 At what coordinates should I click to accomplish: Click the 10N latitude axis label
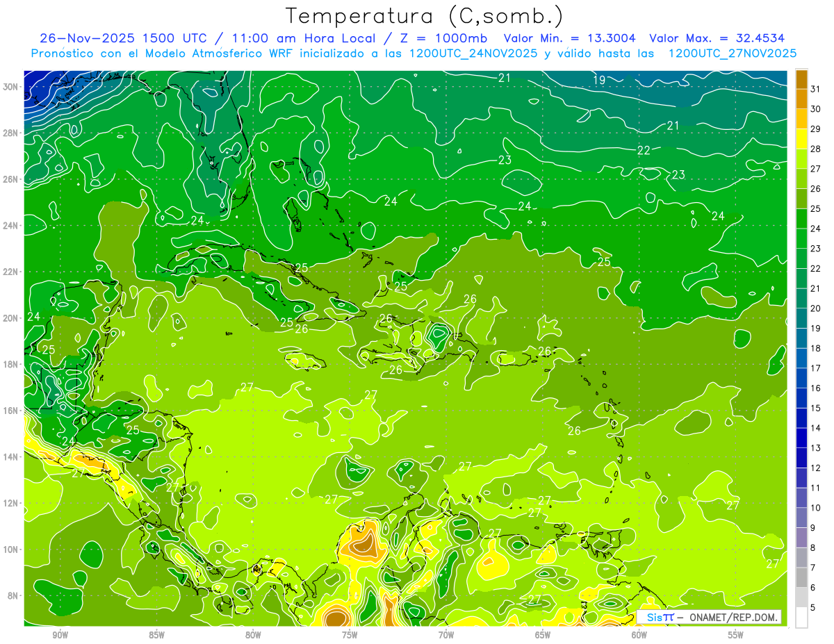coord(11,549)
